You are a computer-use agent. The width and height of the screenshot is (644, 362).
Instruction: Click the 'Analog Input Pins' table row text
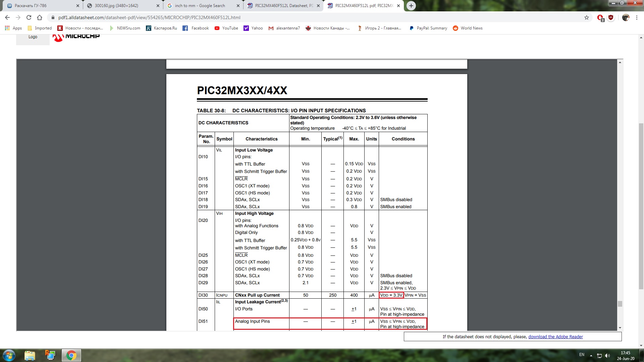(253, 321)
